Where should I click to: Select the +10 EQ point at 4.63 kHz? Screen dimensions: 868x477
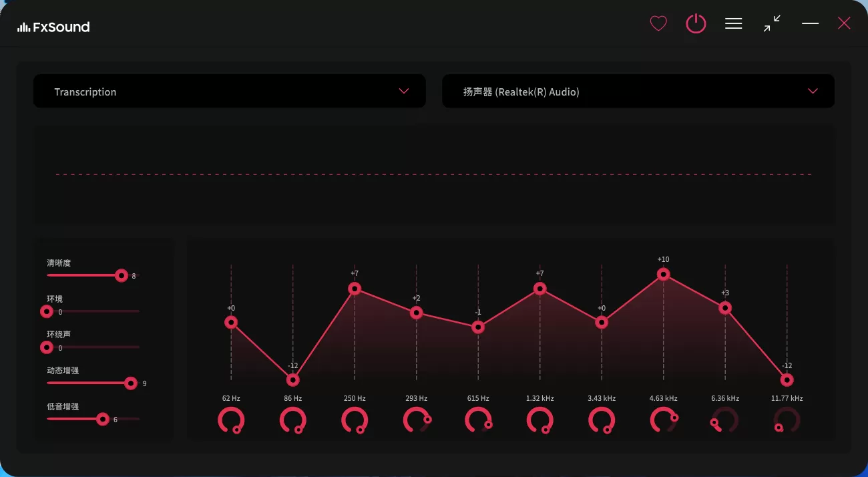pos(663,274)
